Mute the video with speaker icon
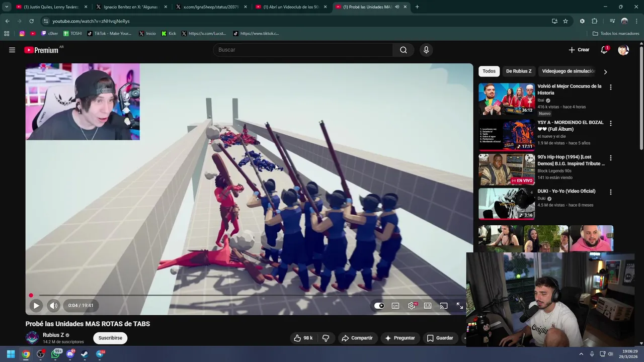This screenshot has height=362, width=644. tap(53, 305)
